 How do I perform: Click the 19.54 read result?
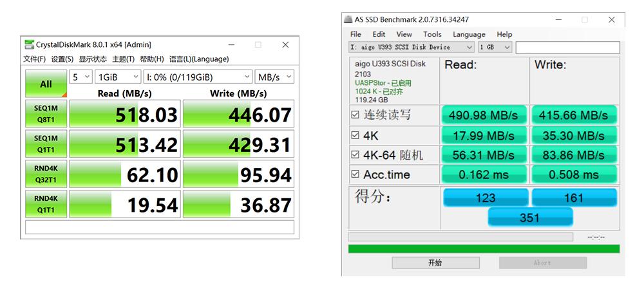[125, 204]
